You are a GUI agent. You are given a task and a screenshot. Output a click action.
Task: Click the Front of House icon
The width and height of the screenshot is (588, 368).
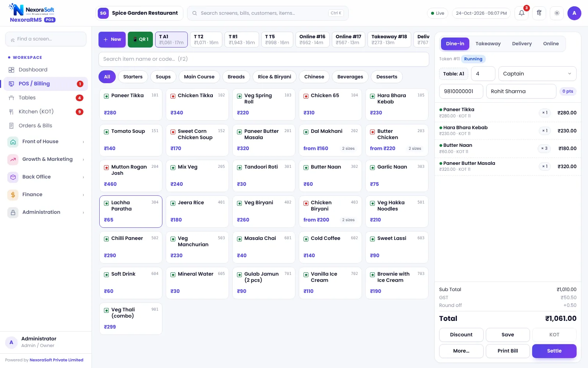[13, 142]
